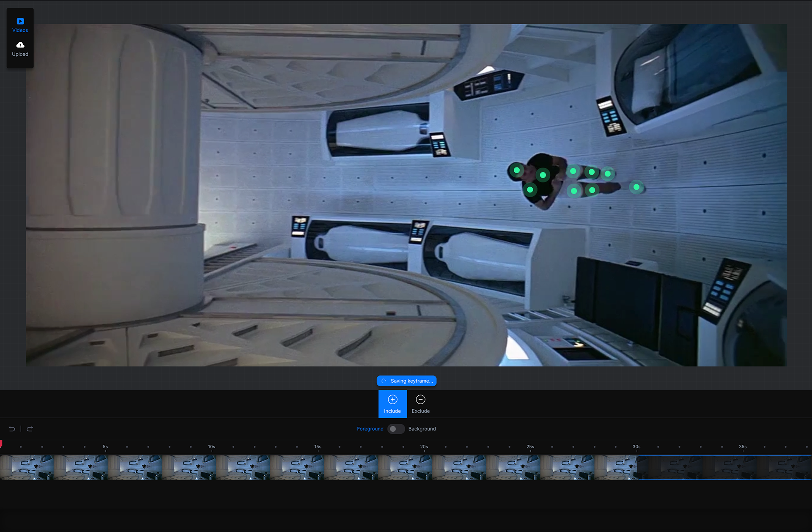This screenshot has width=812, height=532.
Task: Click the 35s mark on the timeline
Action: 743,447
